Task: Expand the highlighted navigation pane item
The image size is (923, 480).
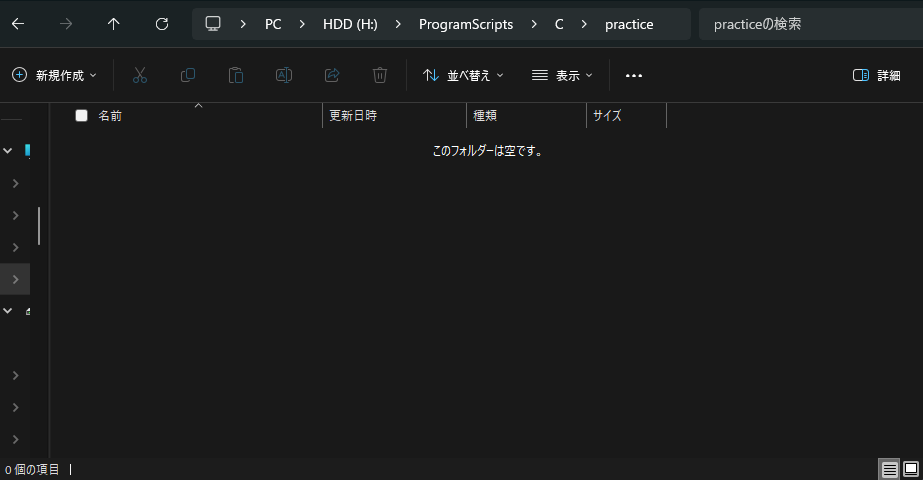Action: pos(15,279)
